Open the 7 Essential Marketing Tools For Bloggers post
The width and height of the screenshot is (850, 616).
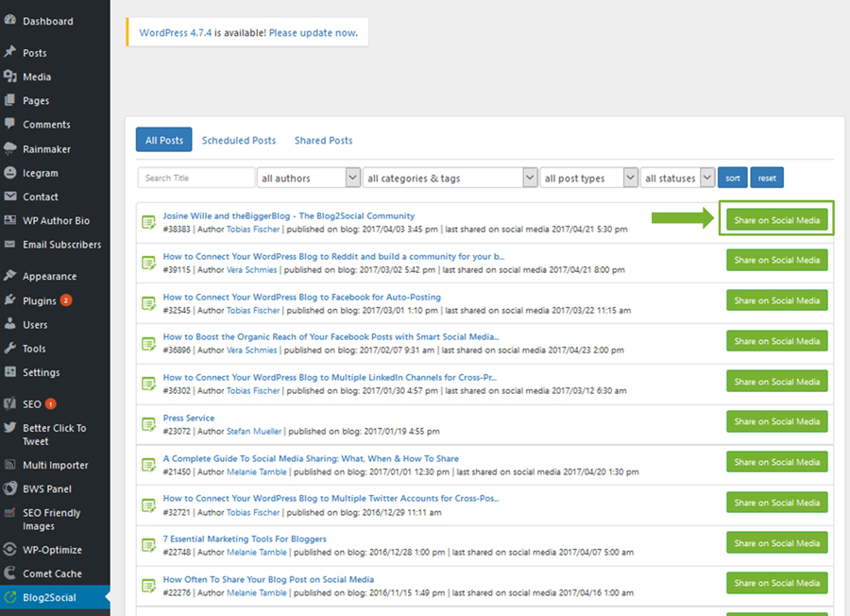pyautogui.click(x=245, y=539)
